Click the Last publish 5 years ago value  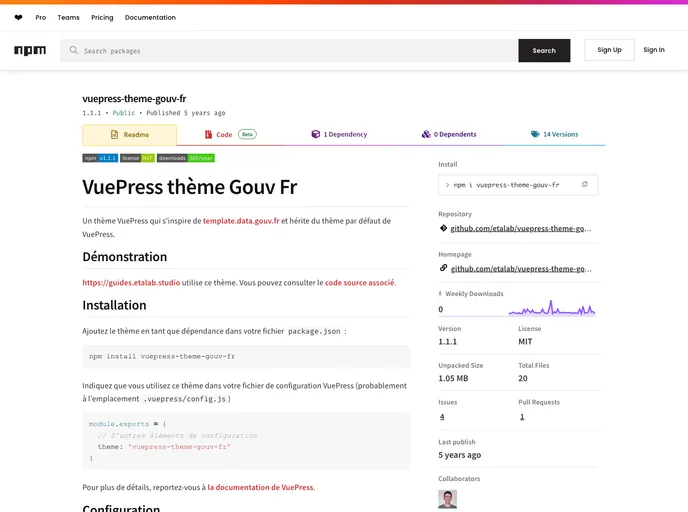pyautogui.click(x=459, y=455)
